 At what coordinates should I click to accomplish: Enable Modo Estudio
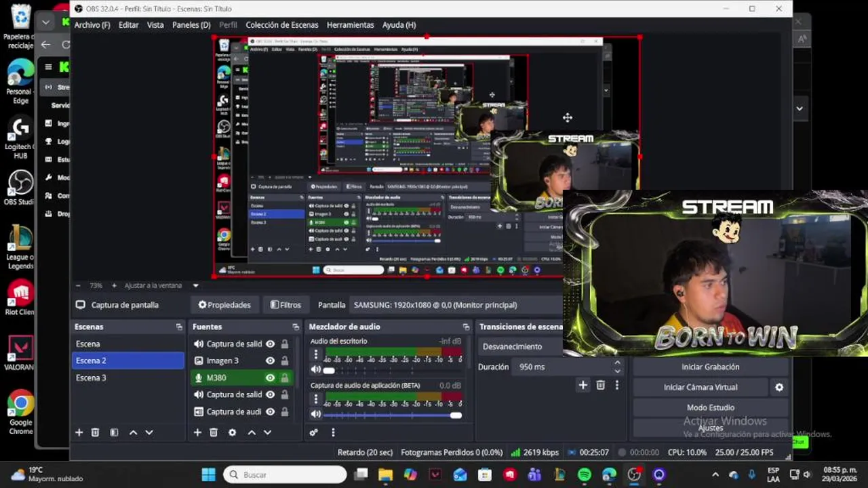coord(710,408)
